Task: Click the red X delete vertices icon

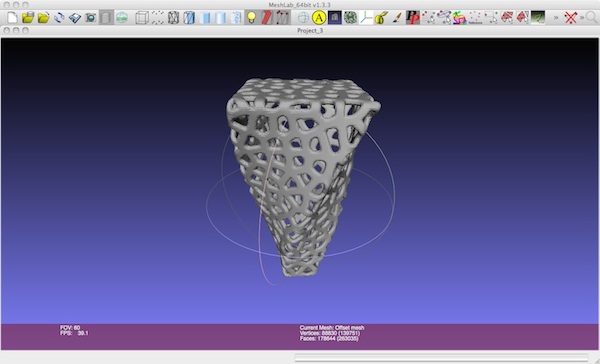Action: tap(571, 17)
